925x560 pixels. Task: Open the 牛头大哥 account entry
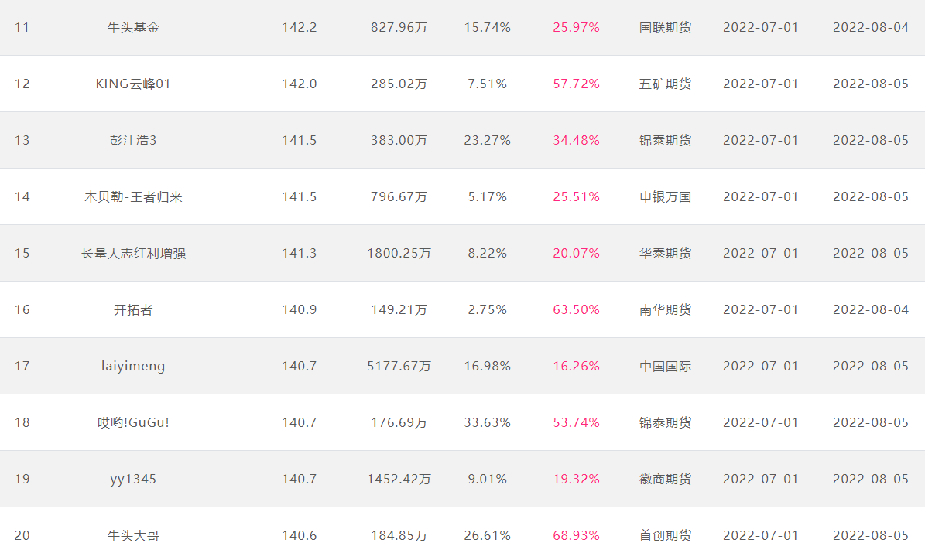pyautogui.click(x=133, y=536)
